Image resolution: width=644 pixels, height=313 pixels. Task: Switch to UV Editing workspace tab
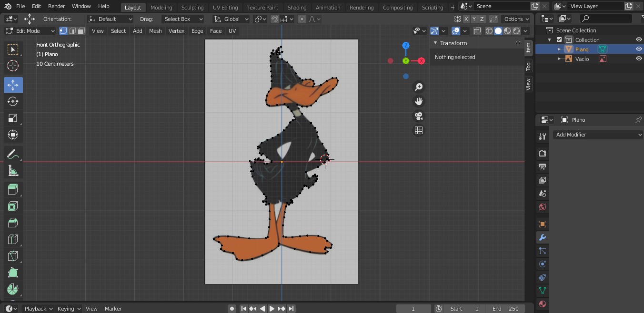click(225, 8)
